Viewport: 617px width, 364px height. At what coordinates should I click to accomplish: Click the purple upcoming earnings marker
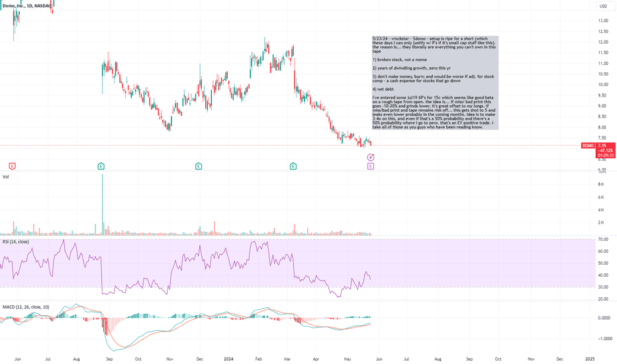371,167
